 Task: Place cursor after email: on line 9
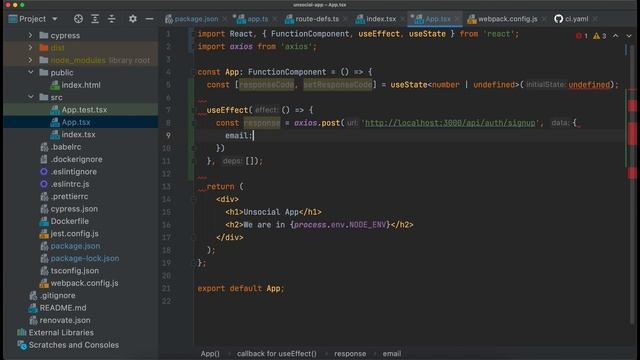coord(253,136)
